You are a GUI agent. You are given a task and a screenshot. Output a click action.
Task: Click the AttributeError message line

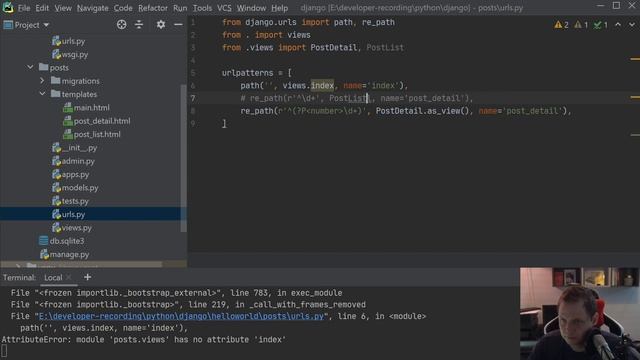coord(144,340)
